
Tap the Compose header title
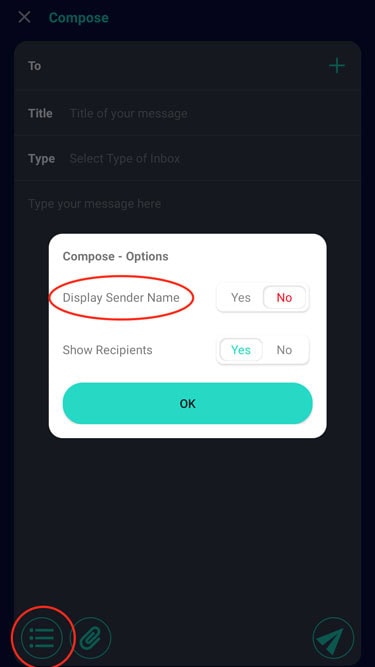[x=79, y=18]
